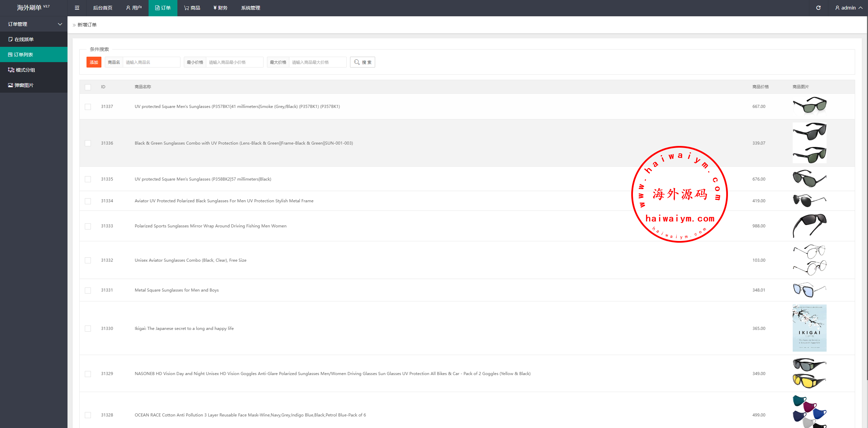868x428 pixels.
Task: Click the 最小价格 input field
Action: (234, 62)
